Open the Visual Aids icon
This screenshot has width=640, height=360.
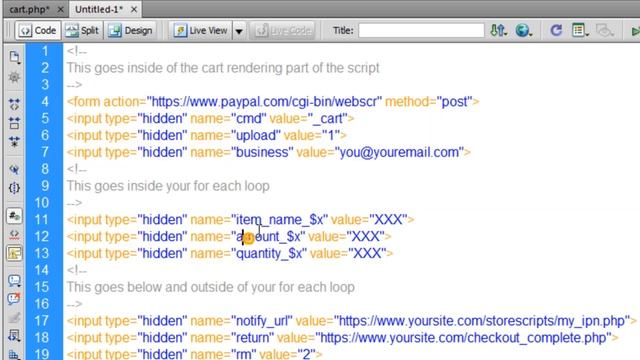604,31
